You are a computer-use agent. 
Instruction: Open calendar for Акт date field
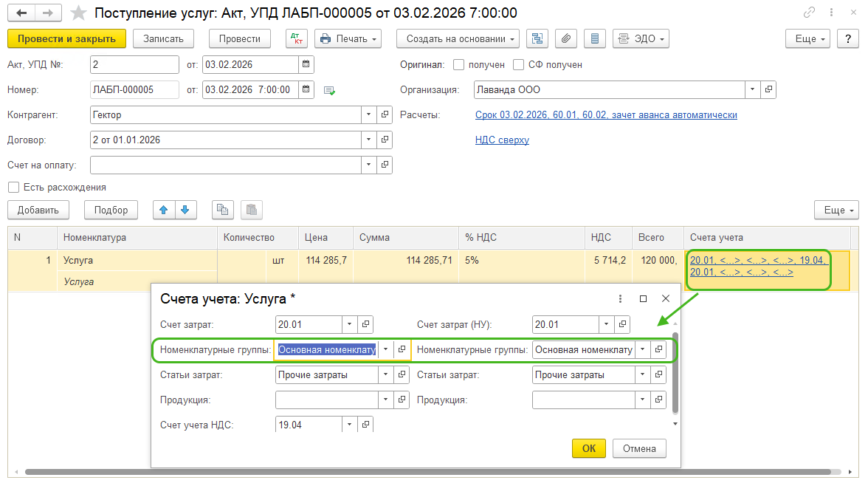(306, 64)
